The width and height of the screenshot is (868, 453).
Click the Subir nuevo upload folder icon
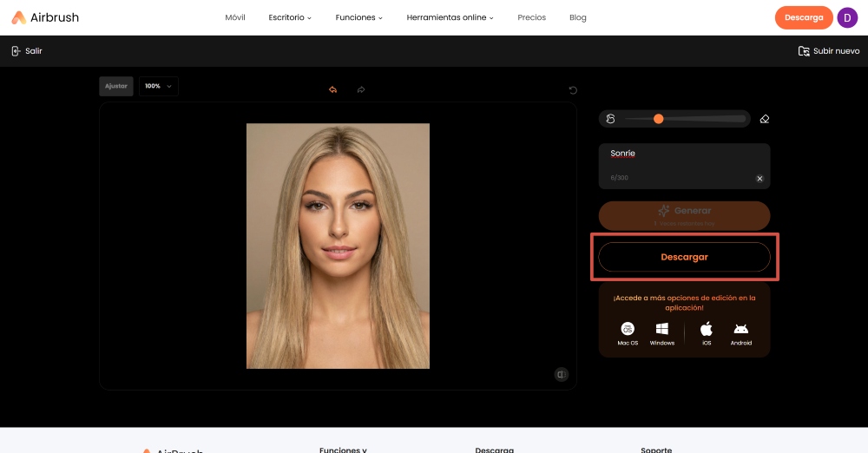coord(804,51)
